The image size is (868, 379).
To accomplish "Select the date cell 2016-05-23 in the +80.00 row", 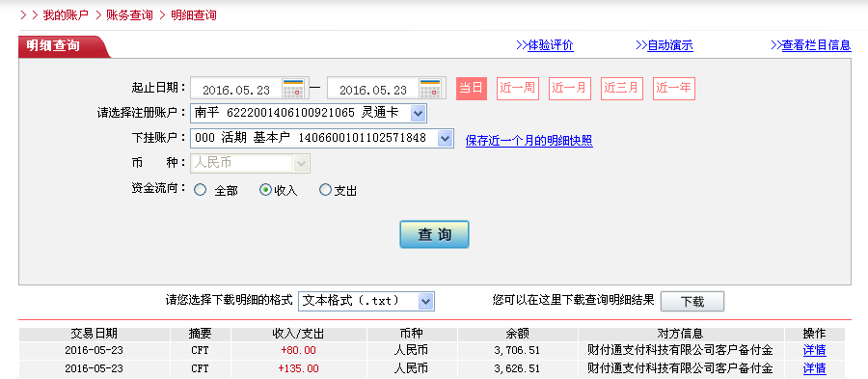I will (x=95, y=350).
